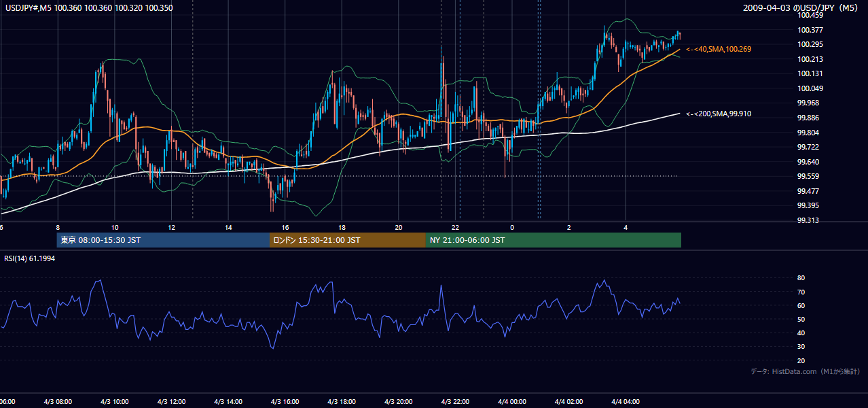
Task: Click hour marker 10 under the price chart
Action: (x=115, y=227)
